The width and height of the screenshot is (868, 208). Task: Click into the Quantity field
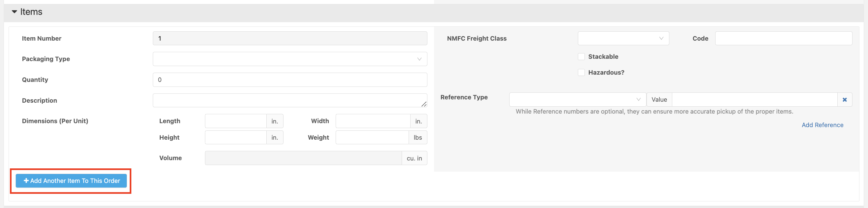[x=290, y=80]
